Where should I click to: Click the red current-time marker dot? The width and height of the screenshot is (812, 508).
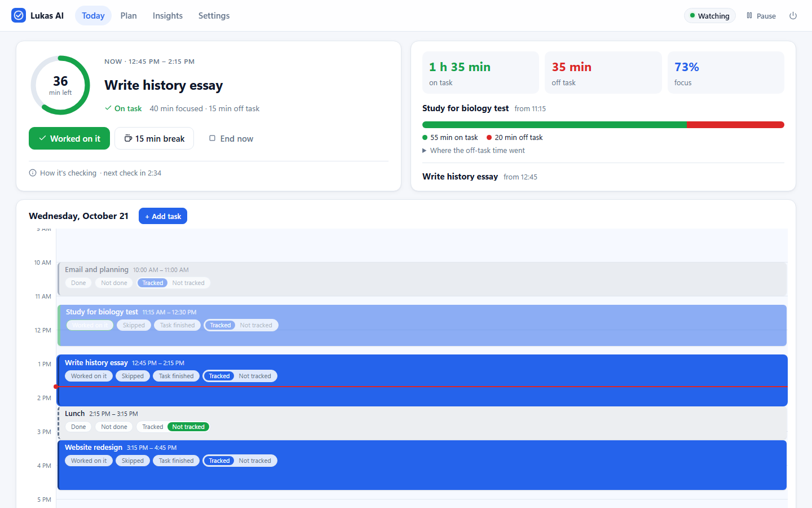click(56, 387)
